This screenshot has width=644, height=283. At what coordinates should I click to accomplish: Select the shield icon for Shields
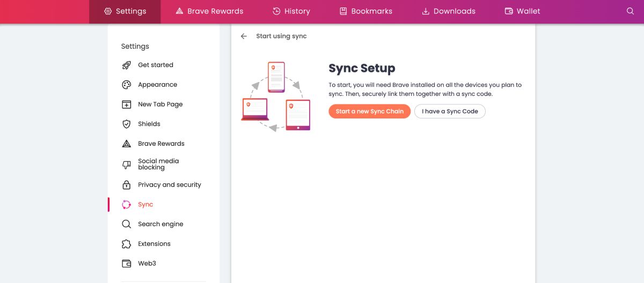pyautogui.click(x=127, y=124)
